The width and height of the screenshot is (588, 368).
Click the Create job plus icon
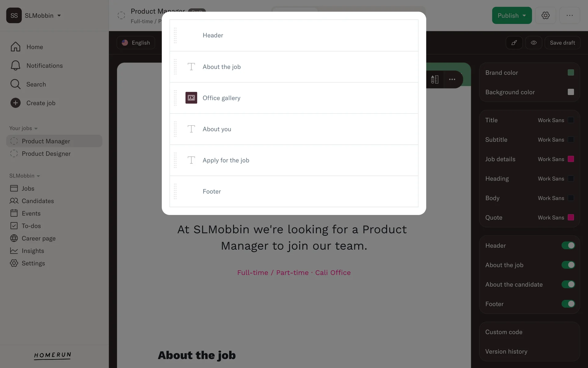pos(15,103)
